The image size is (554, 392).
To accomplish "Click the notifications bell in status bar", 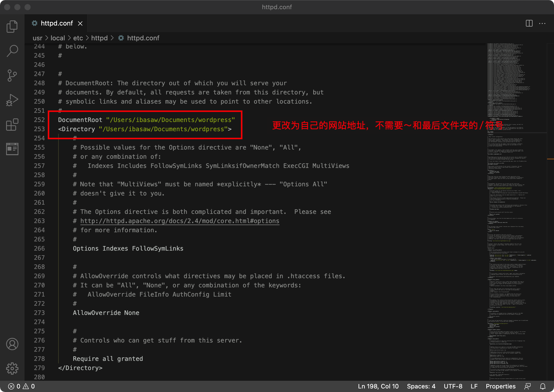I will pyautogui.click(x=543, y=386).
